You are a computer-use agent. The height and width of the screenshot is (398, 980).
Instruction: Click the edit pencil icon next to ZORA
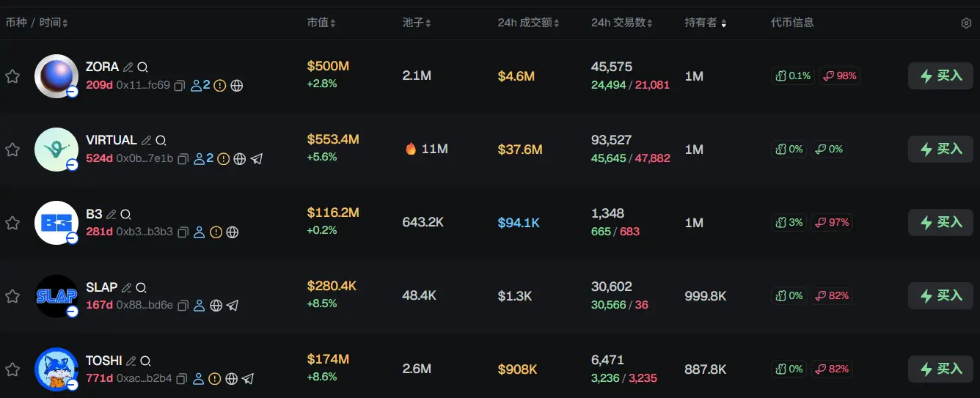coord(128,67)
